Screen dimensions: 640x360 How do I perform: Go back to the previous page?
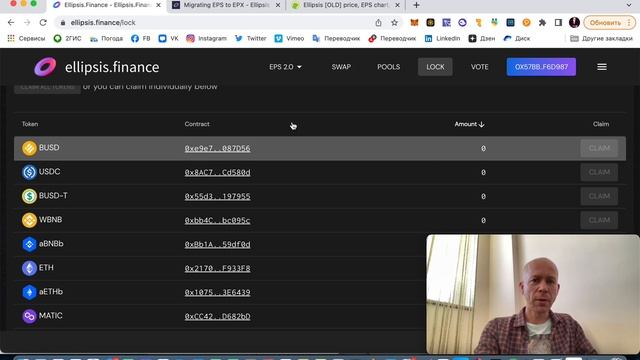(x=11, y=22)
